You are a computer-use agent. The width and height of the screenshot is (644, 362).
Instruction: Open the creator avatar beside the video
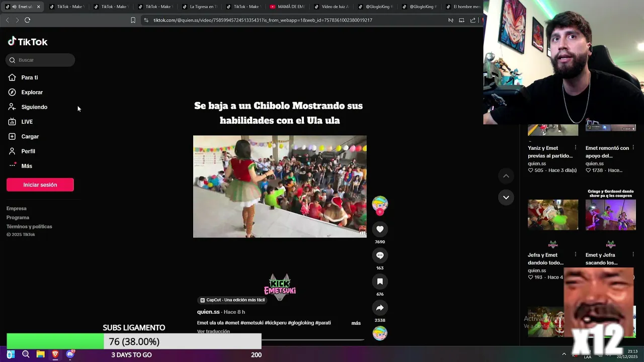[380, 204]
